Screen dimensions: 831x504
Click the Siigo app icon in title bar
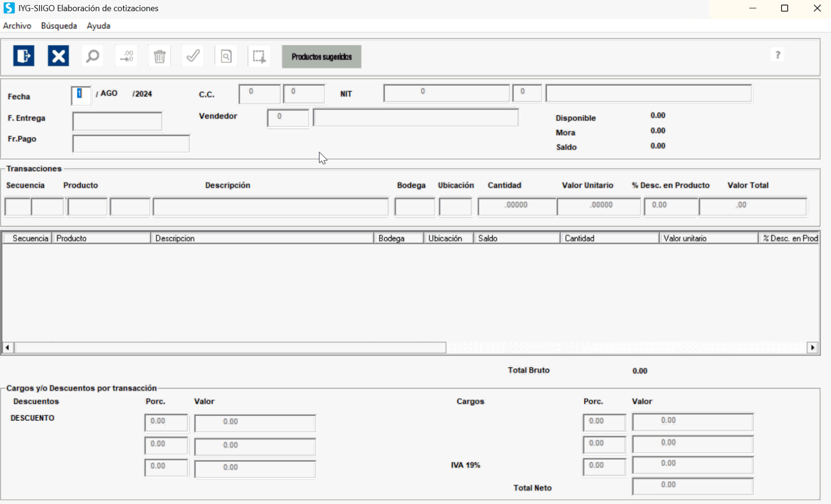click(9, 8)
